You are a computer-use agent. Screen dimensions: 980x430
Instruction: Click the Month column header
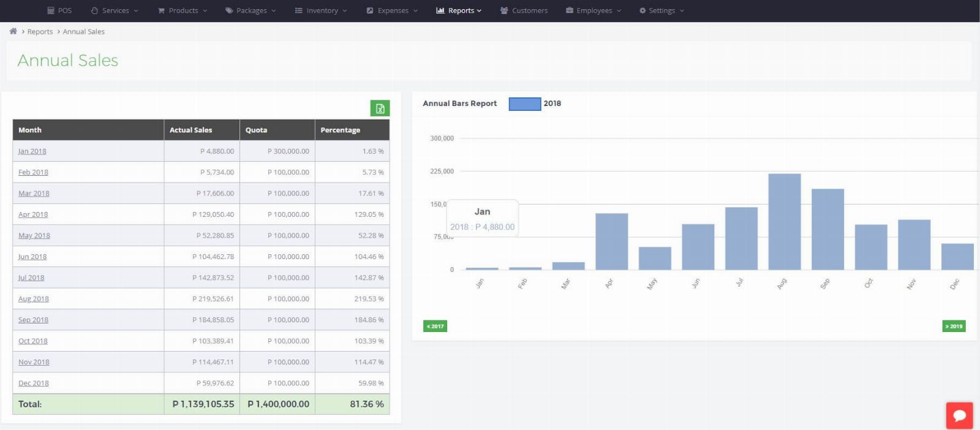88,130
